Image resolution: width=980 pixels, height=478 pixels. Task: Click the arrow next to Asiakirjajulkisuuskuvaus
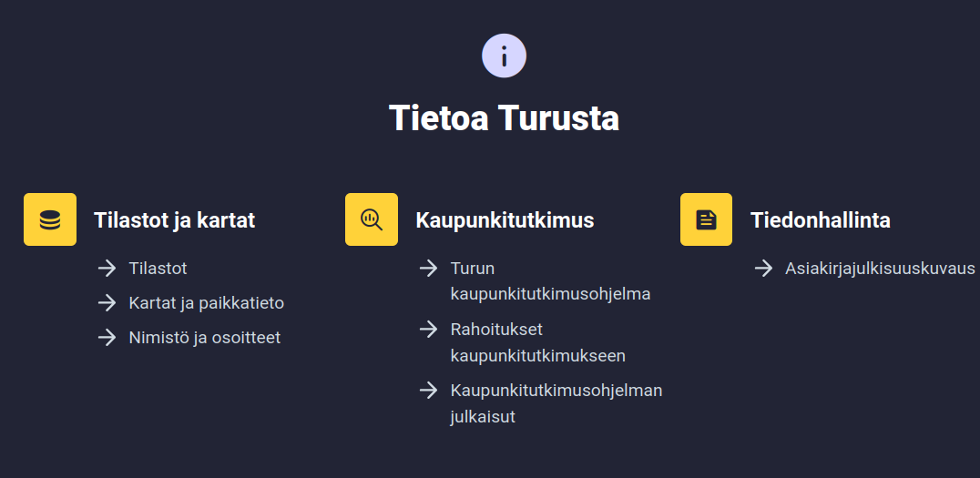763,268
